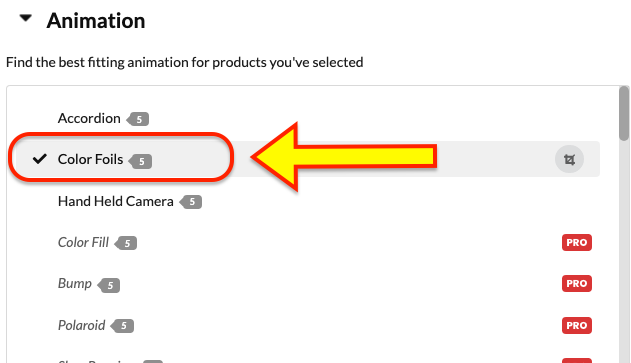Click the PRO badge next to Polaroid
Screen dimensions: 631x363
(x=577, y=325)
